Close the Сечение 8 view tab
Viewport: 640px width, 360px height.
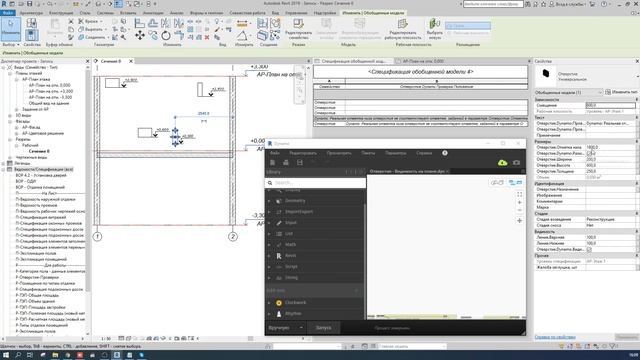point(131,61)
